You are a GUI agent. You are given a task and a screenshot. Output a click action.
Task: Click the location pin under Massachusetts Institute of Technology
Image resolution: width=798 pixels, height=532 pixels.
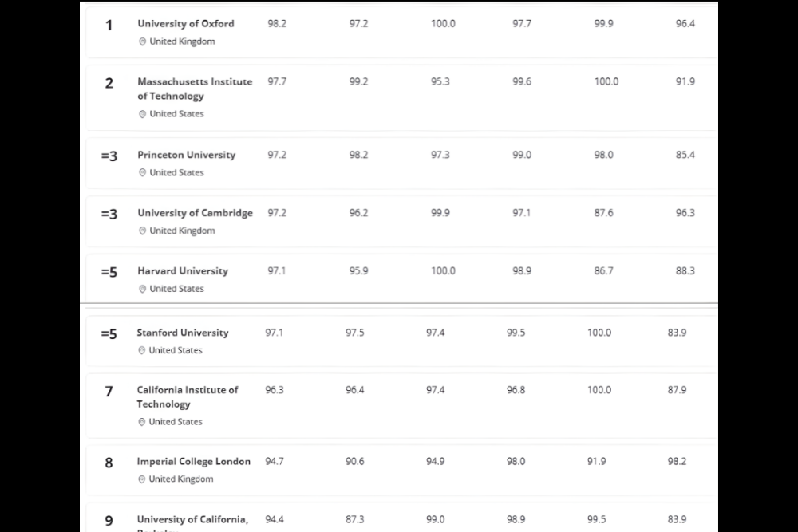(x=142, y=114)
